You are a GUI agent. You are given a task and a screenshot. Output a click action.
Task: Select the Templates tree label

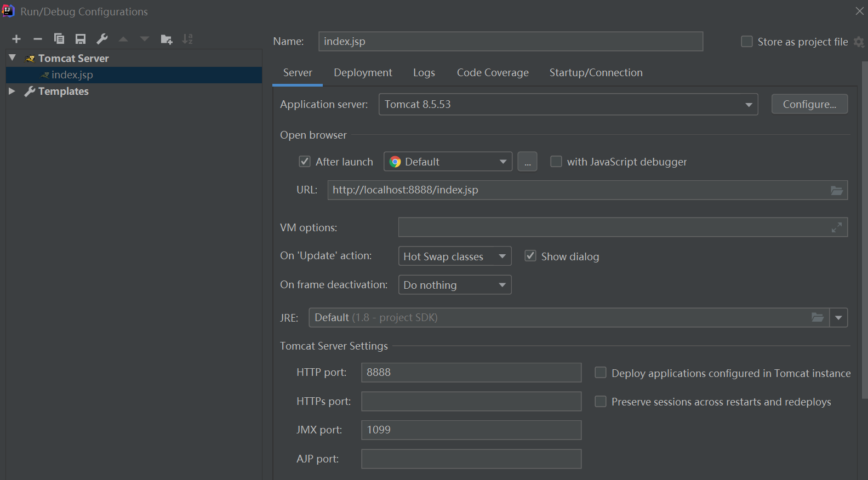coord(64,92)
